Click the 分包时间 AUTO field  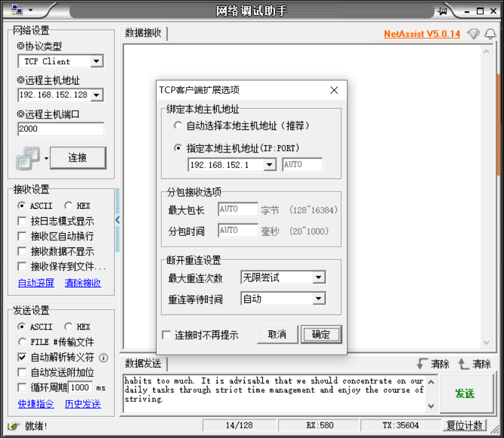238,230
